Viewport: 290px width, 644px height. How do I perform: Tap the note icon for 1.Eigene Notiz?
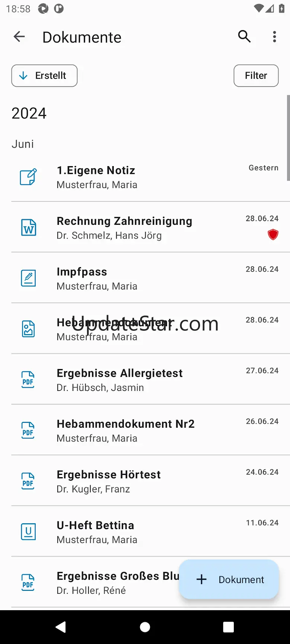click(28, 177)
